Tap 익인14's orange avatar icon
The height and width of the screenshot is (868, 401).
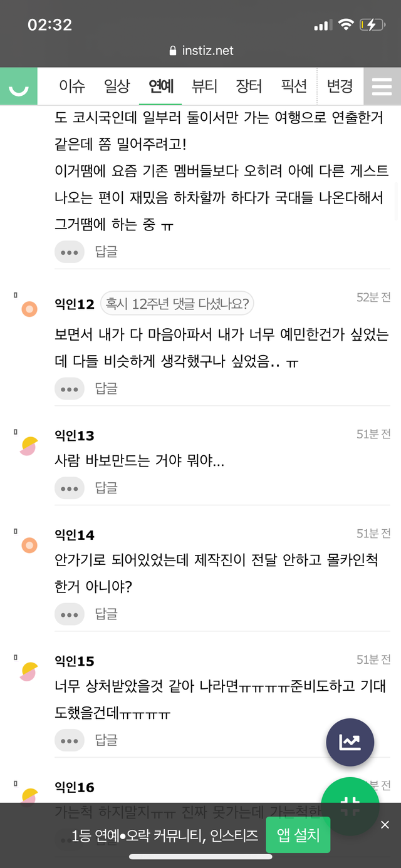coord(29,545)
